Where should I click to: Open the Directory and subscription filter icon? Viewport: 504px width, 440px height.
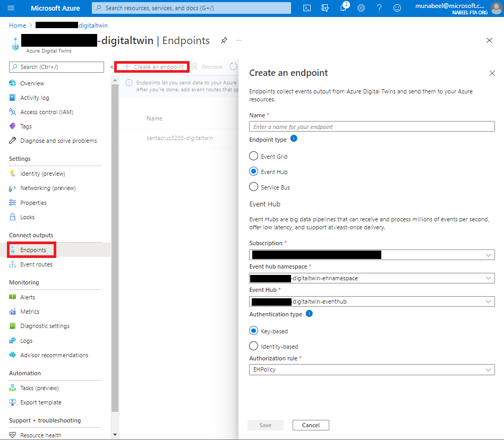325,8
